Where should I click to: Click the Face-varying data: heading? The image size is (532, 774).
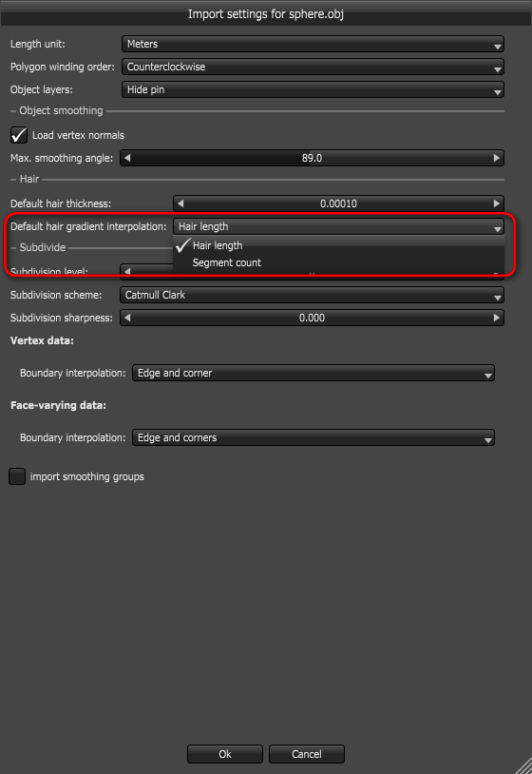(x=58, y=405)
